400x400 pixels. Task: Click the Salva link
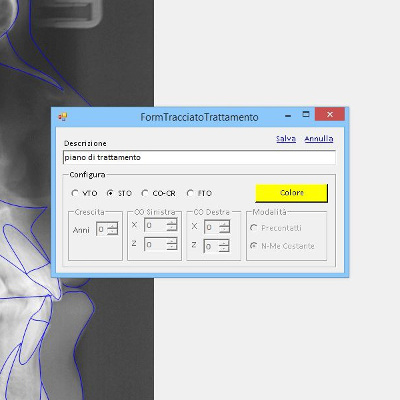[286, 139]
